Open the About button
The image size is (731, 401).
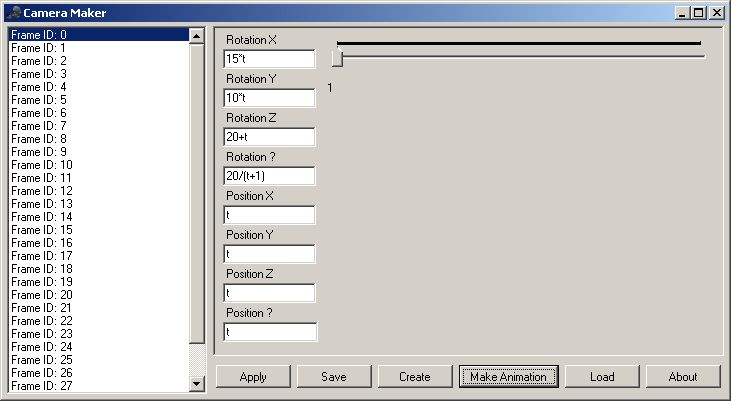[x=683, y=377]
